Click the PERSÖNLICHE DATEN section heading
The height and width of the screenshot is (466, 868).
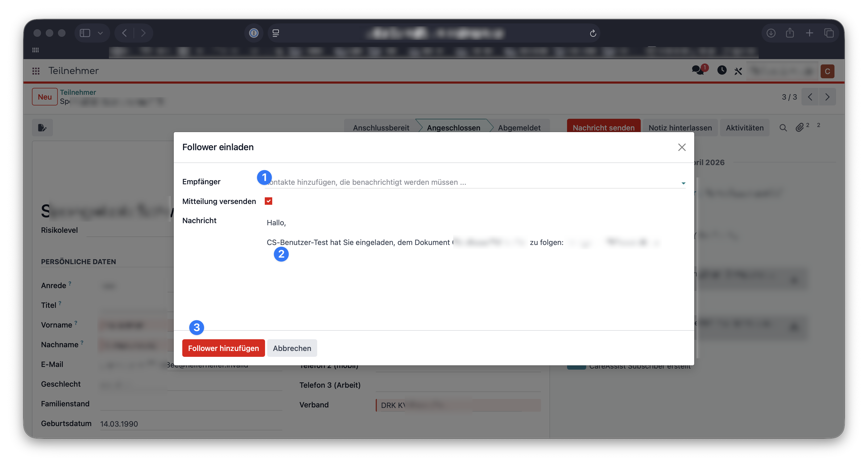(78, 262)
